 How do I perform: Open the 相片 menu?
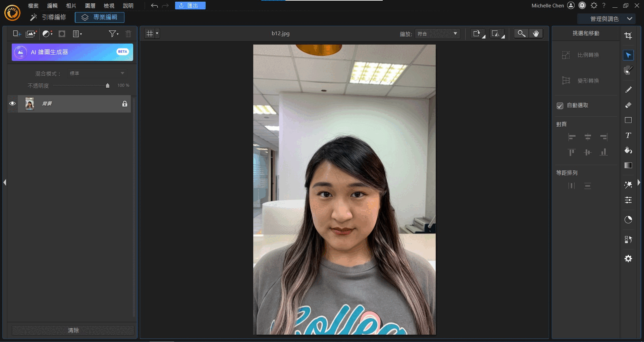[71, 6]
